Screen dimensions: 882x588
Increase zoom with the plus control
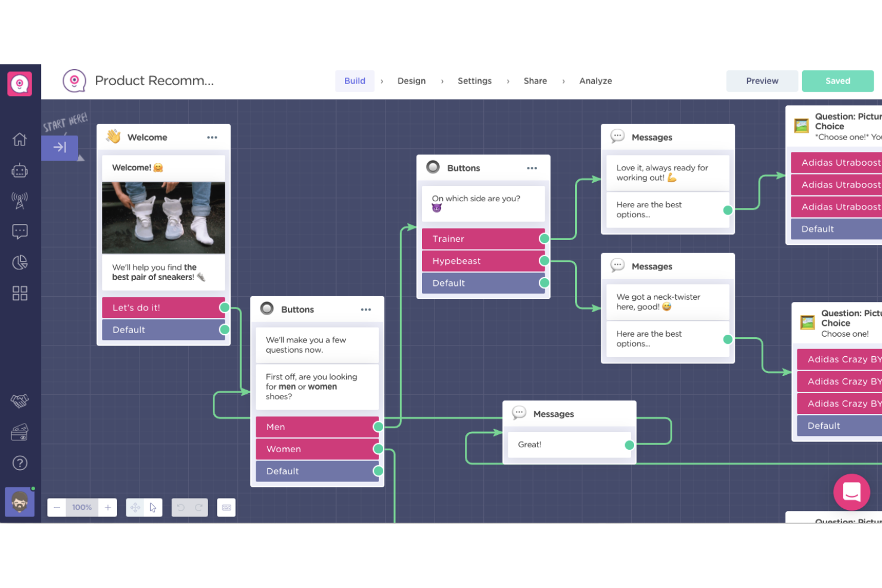point(107,507)
